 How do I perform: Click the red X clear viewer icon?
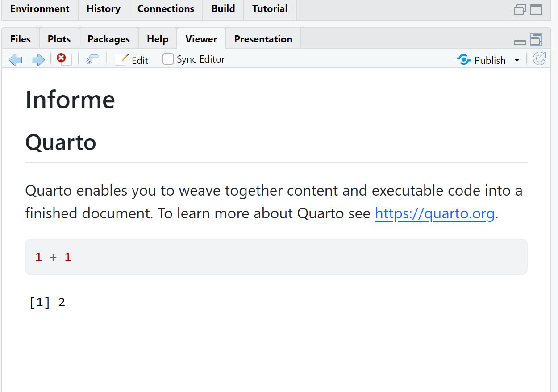pos(63,59)
